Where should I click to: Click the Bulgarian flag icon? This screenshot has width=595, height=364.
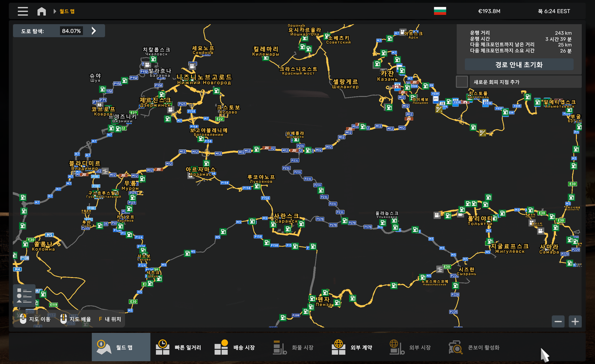440,11
